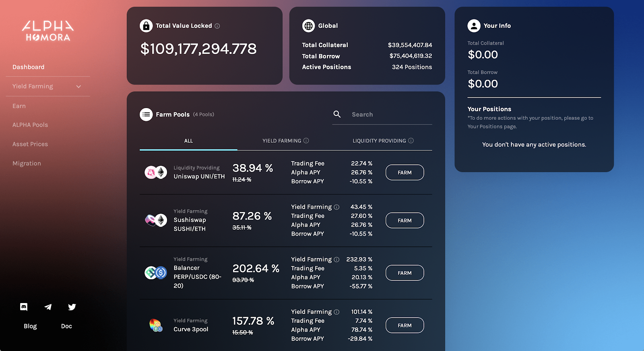Click the Uniswap UNI/ETH pool name
Screen dimensions: 644x351
coord(199,177)
